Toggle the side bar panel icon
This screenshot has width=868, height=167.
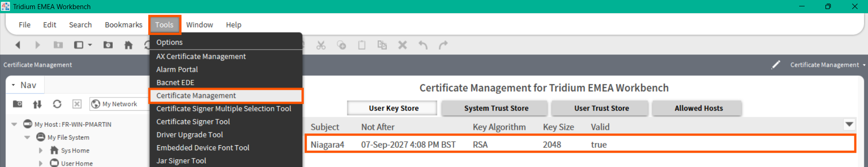coord(79,45)
